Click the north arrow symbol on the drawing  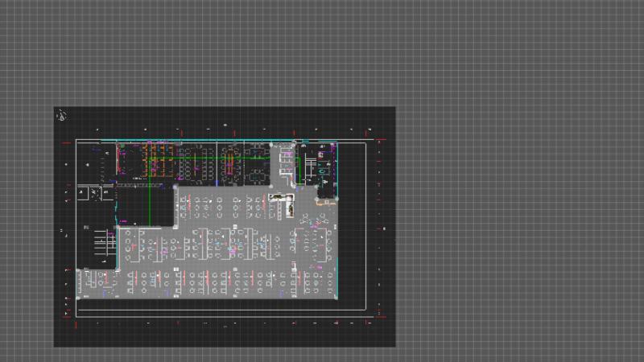click(61, 117)
